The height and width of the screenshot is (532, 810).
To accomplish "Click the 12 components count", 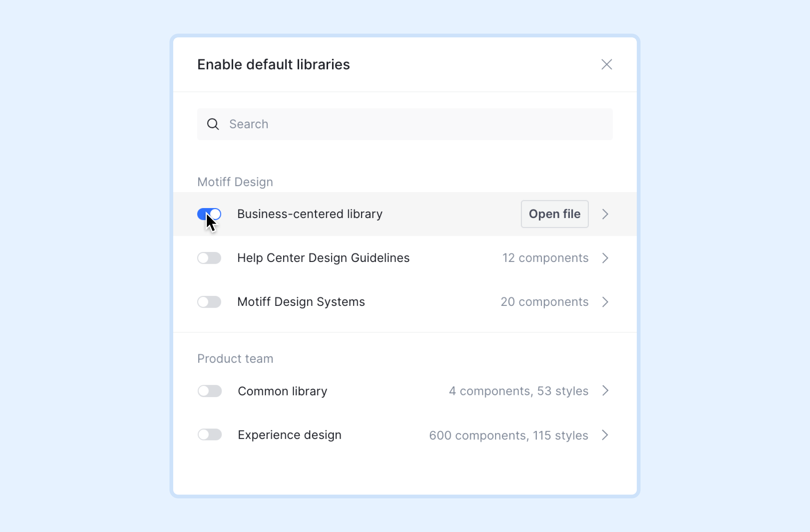I will coord(546,258).
